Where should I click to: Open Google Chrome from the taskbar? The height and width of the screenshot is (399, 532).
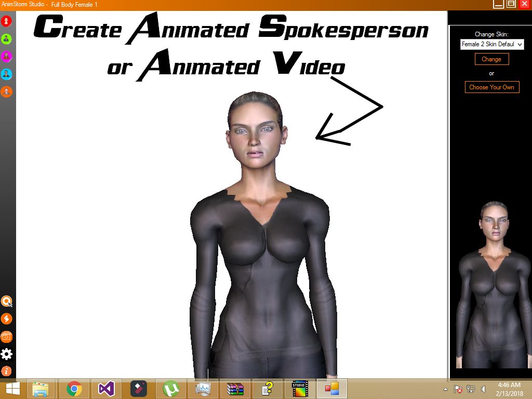pyautogui.click(x=74, y=389)
